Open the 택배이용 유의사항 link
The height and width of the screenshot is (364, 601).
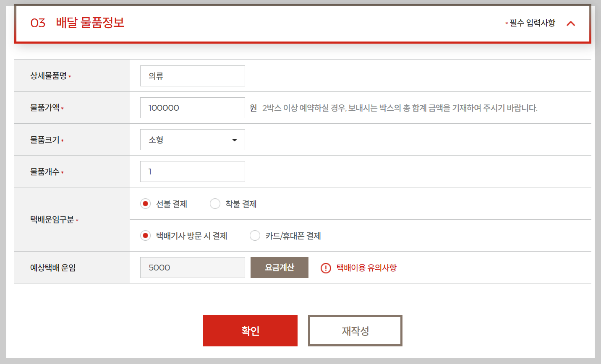(x=366, y=268)
